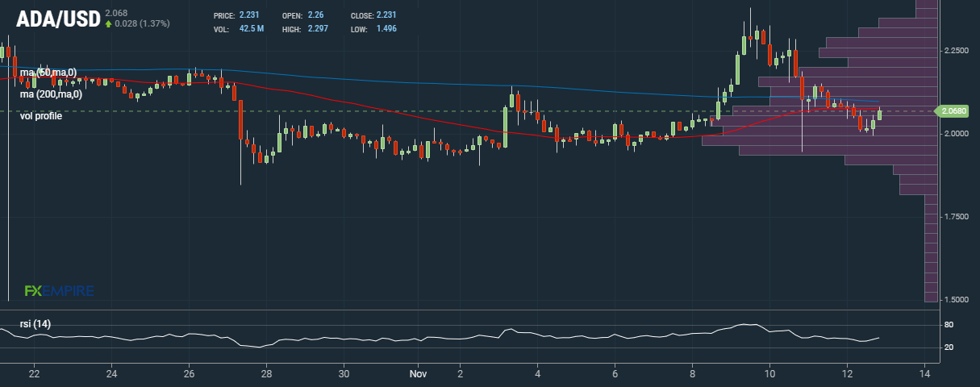Click the green up-arrow price change icon
Image resolution: width=980 pixels, height=387 pixels.
click(108, 23)
